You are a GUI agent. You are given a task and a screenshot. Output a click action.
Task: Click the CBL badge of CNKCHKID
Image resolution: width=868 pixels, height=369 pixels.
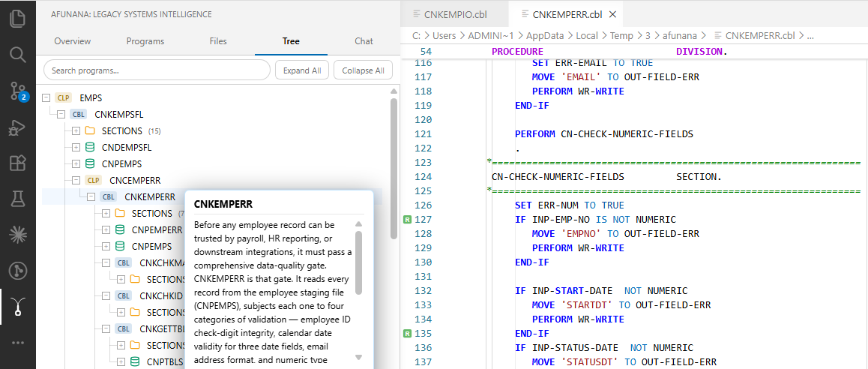pos(124,295)
